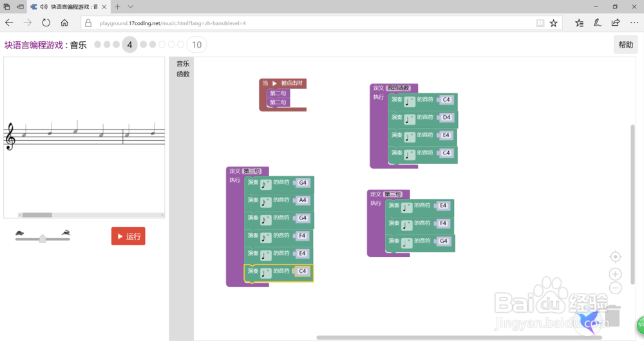This screenshot has width=644, height=345.
Task: Switch to the 块语言编程游戏 browser tab
Action: coord(69,7)
